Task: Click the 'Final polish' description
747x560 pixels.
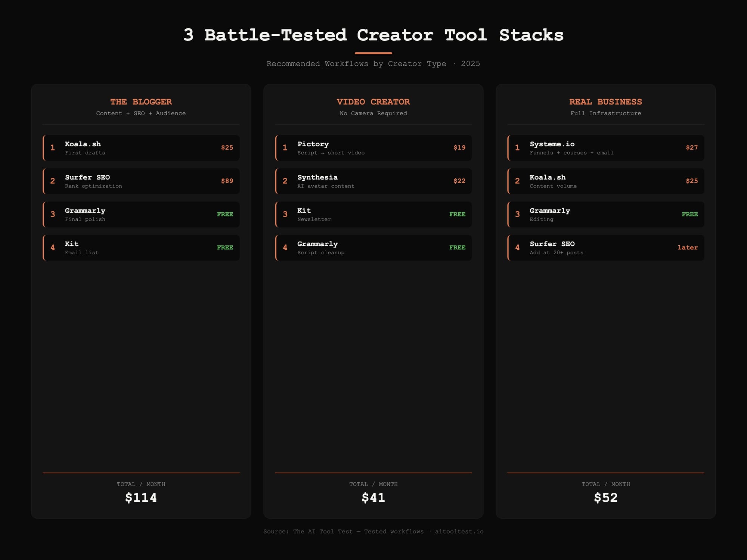Action: [x=85, y=219]
